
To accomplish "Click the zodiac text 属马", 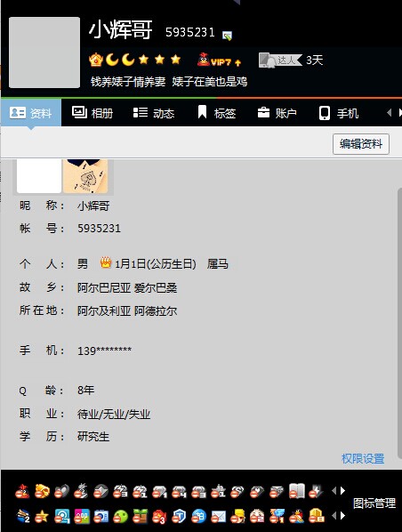I will point(217,263).
